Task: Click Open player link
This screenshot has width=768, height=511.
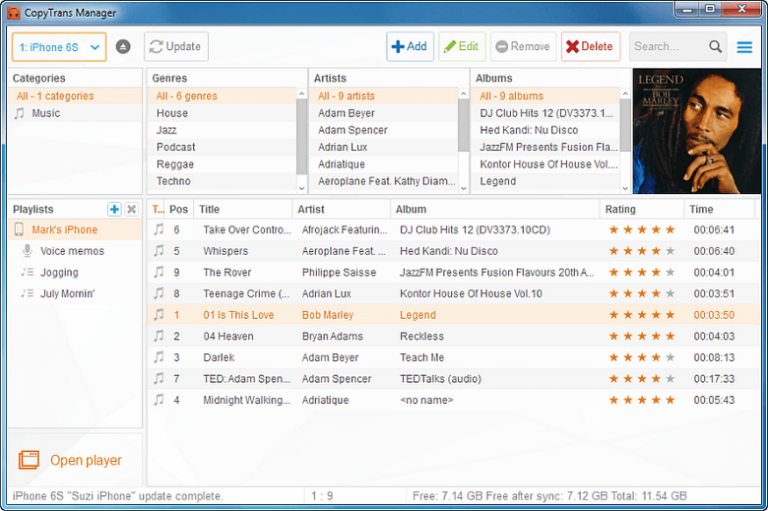Action: 86,461
